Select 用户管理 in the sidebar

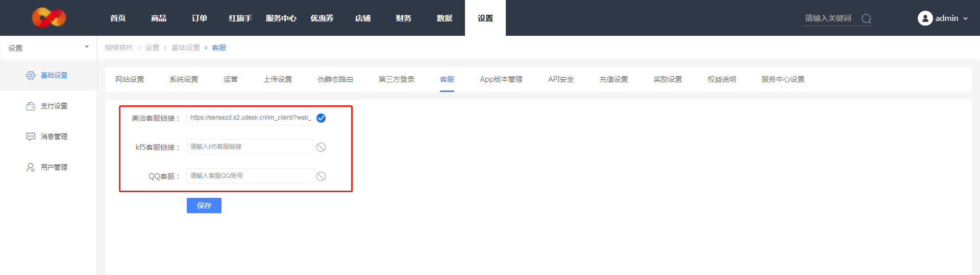point(48,167)
